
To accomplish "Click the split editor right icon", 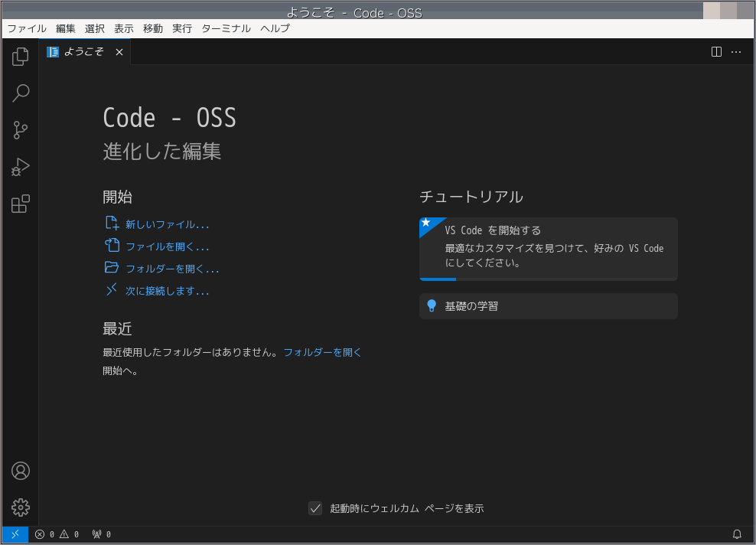I will click(716, 51).
